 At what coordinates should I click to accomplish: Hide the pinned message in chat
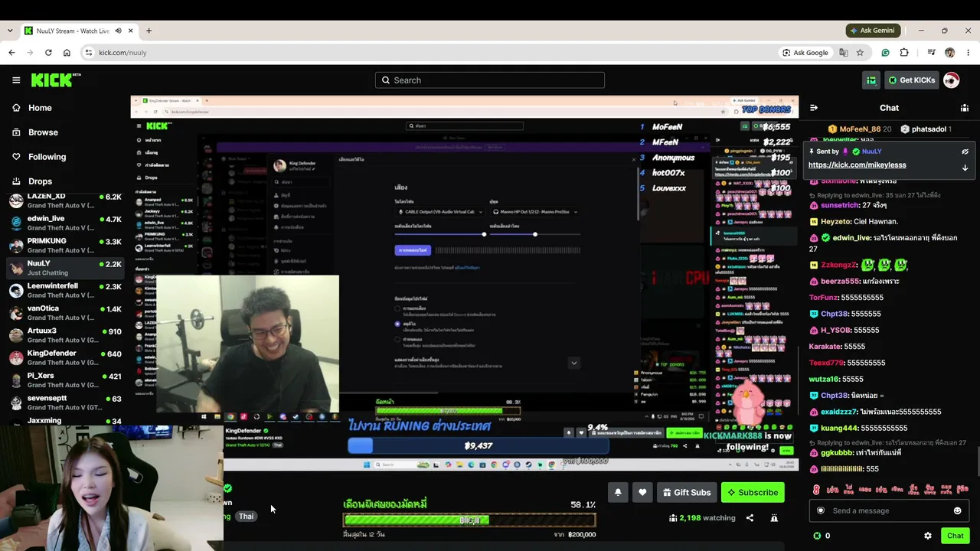click(x=965, y=152)
